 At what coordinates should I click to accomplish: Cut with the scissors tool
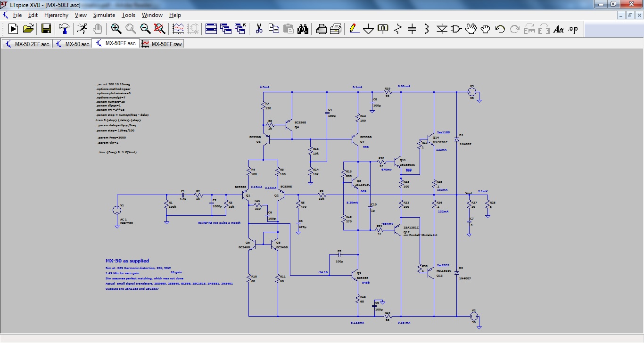click(259, 29)
